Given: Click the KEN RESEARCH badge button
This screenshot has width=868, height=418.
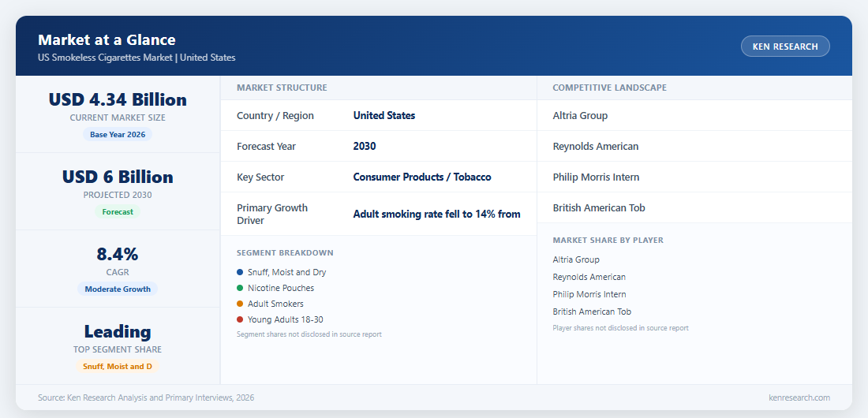Looking at the screenshot, I should tap(785, 47).
